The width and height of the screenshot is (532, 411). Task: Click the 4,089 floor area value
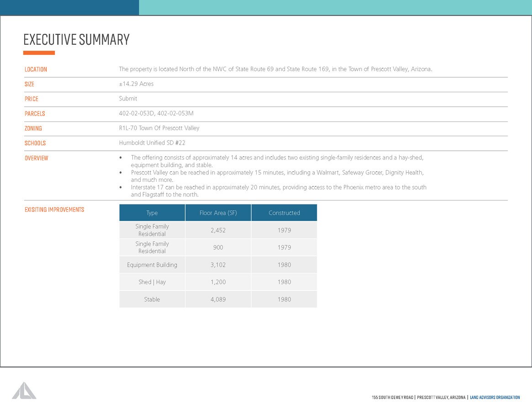click(x=218, y=300)
